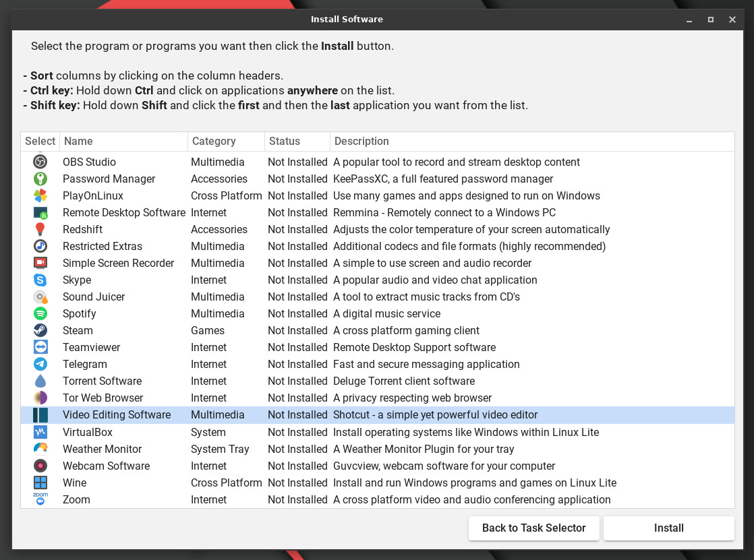754x560 pixels.
Task: Pick the Skype name
Action: tap(77, 280)
